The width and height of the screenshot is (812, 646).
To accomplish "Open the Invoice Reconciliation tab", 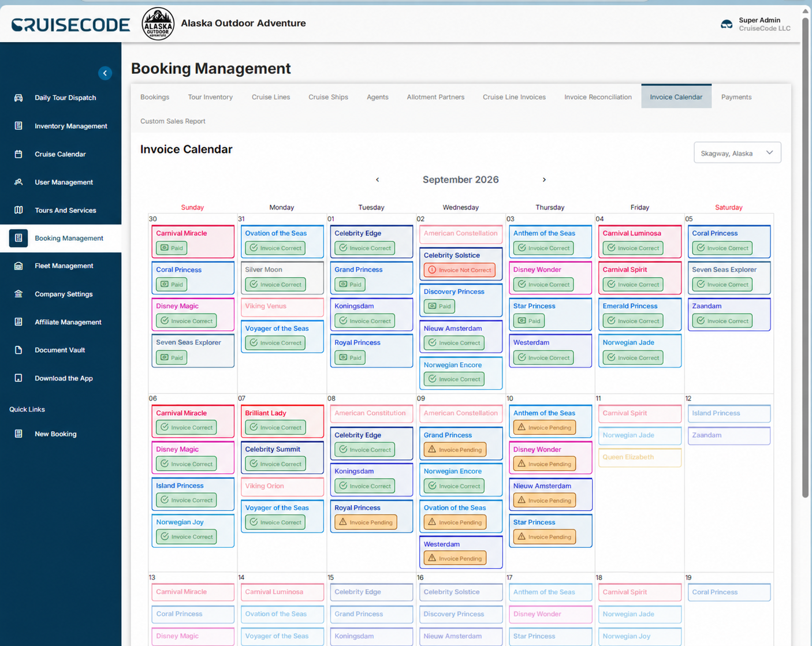I will pyautogui.click(x=598, y=97).
